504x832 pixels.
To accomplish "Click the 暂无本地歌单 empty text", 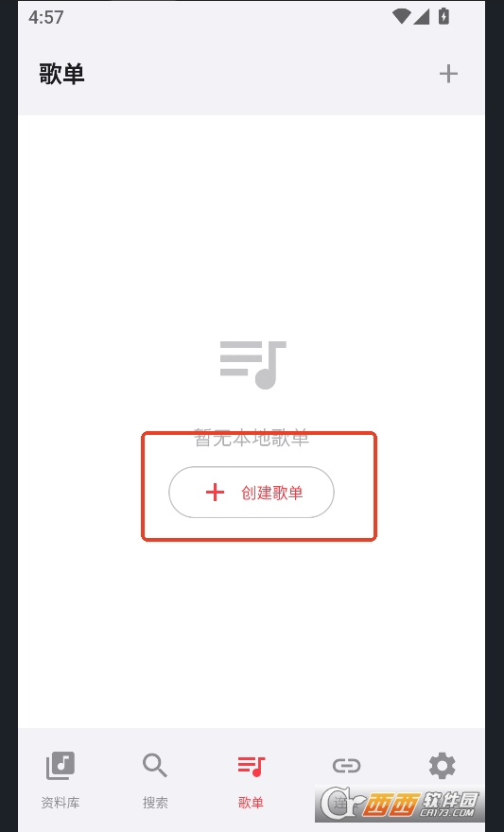I will pos(252,439).
